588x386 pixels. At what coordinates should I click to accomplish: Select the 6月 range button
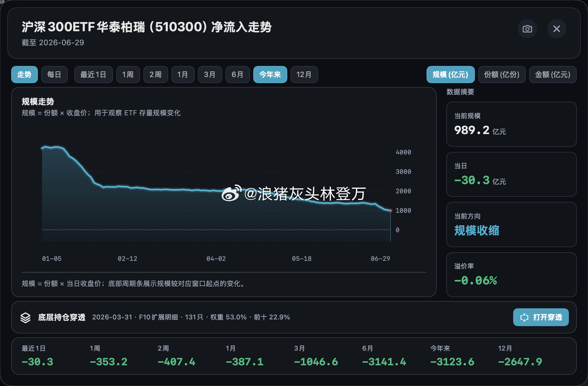pos(238,75)
